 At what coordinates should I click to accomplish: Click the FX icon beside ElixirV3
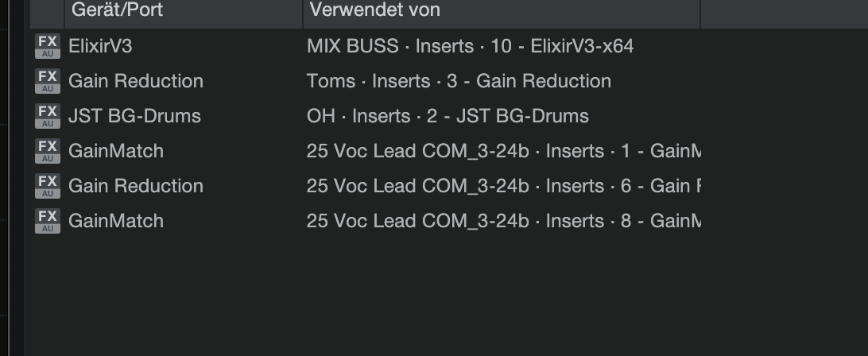(48, 46)
